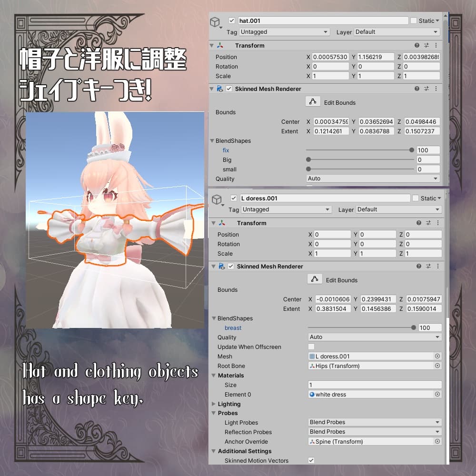
Task: Enable Update When Offscreen
Action: tap(311, 347)
